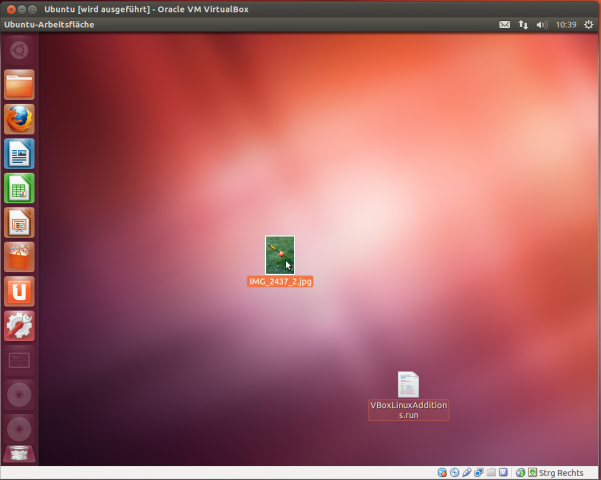
Task: Click VirtualBox hard disk activity icon
Action: pyautogui.click(x=443, y=472)
